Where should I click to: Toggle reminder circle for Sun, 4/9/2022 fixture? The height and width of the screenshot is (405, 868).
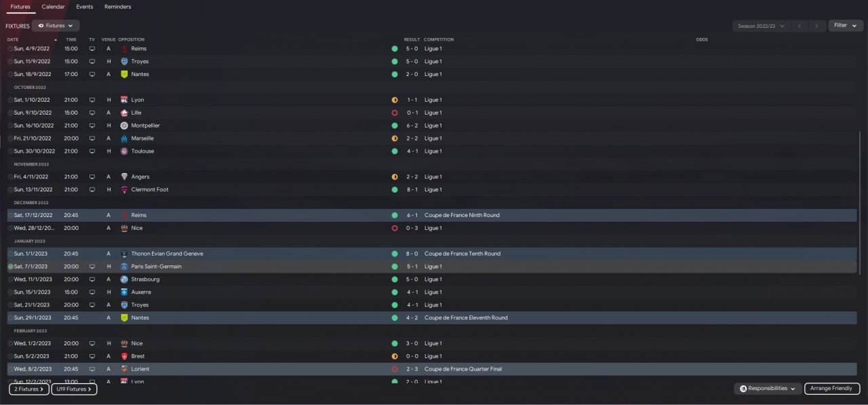[x=10, y=49]
